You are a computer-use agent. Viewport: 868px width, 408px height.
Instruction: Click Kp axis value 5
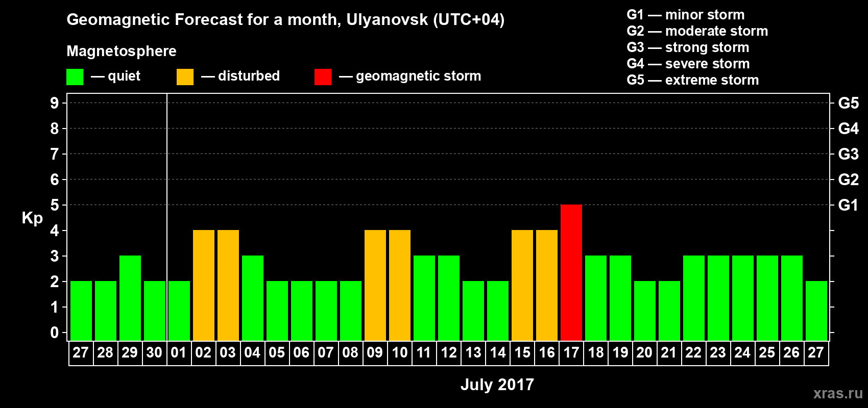coord(55,205)
